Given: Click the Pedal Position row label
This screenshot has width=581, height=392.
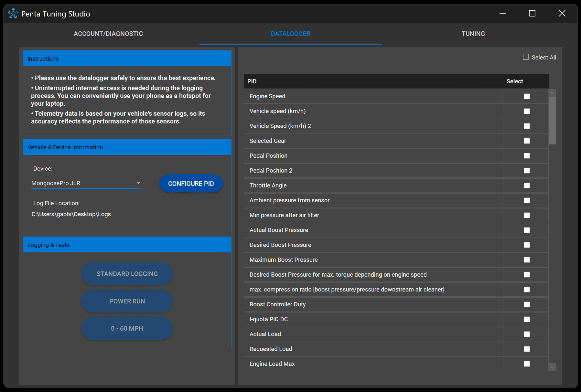Looking at the screenshot, I should click(268, 156).
